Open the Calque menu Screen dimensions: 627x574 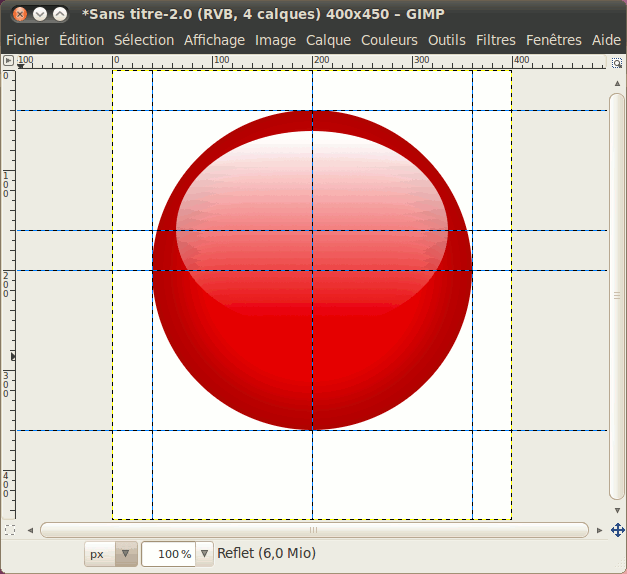[328, 40]
